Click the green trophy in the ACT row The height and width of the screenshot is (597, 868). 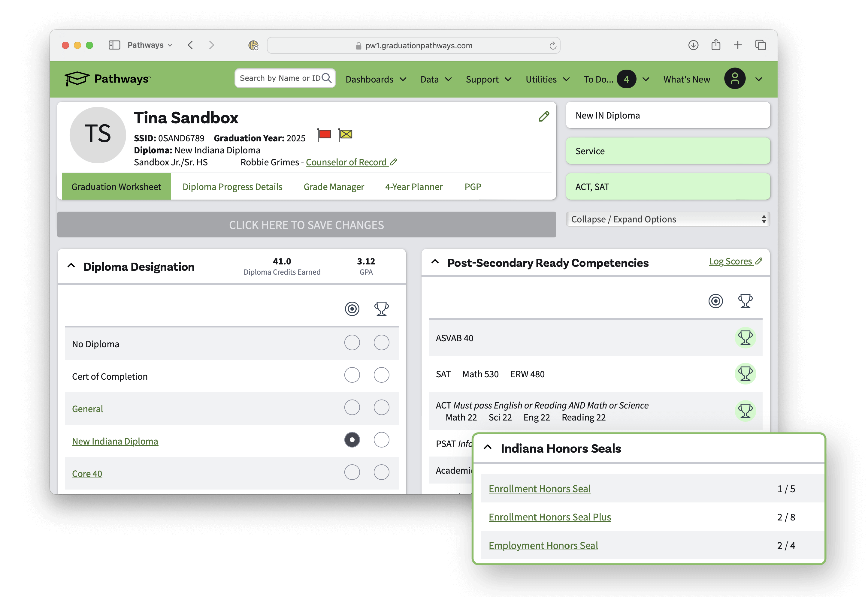(x=745, y=411)
